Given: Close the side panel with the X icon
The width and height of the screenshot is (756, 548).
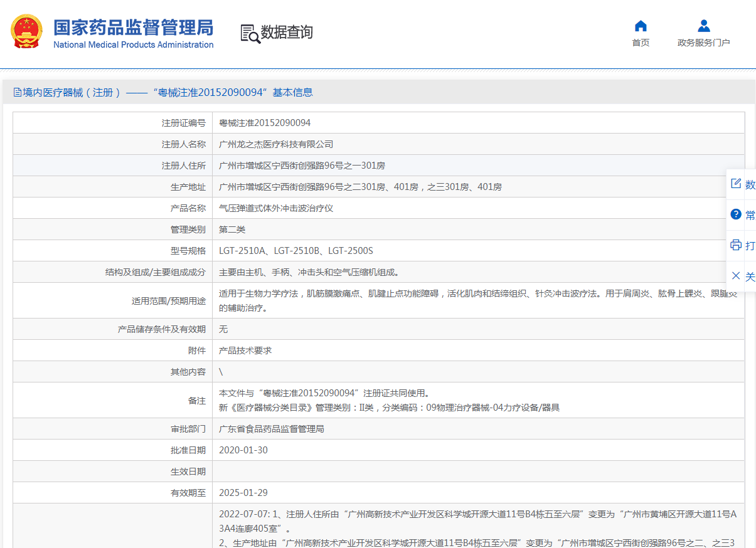Looking at the screenshot, I should 736,276.
